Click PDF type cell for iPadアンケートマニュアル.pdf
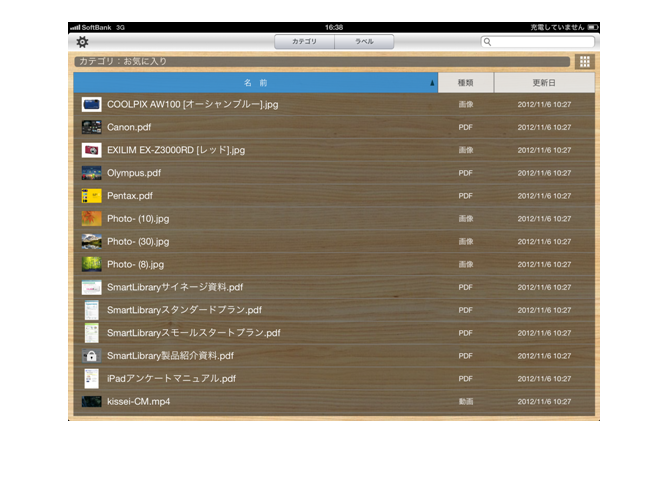This screenshot has width=650, height=490. [x=466, y=378]
